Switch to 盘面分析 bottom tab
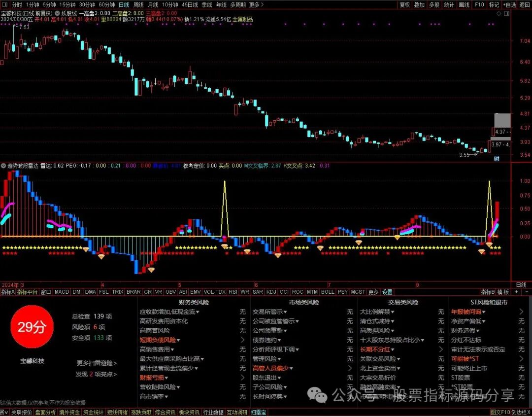The image size is (532, 417). click(45, 413)
